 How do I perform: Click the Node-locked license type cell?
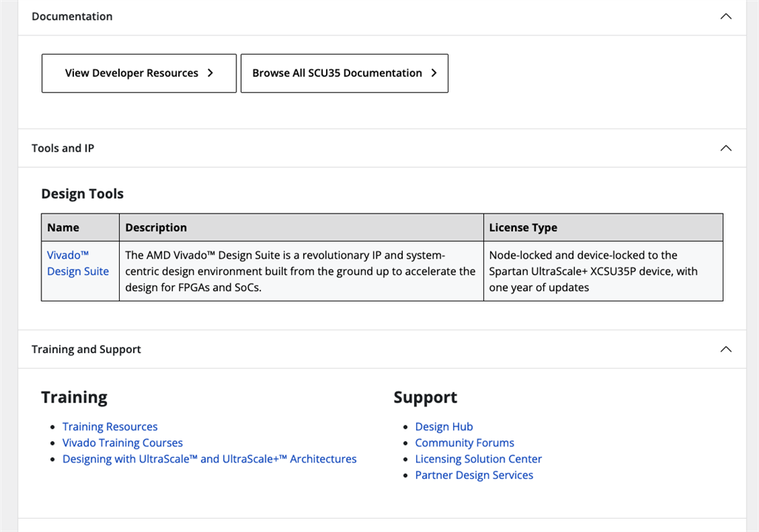(603, 271)
